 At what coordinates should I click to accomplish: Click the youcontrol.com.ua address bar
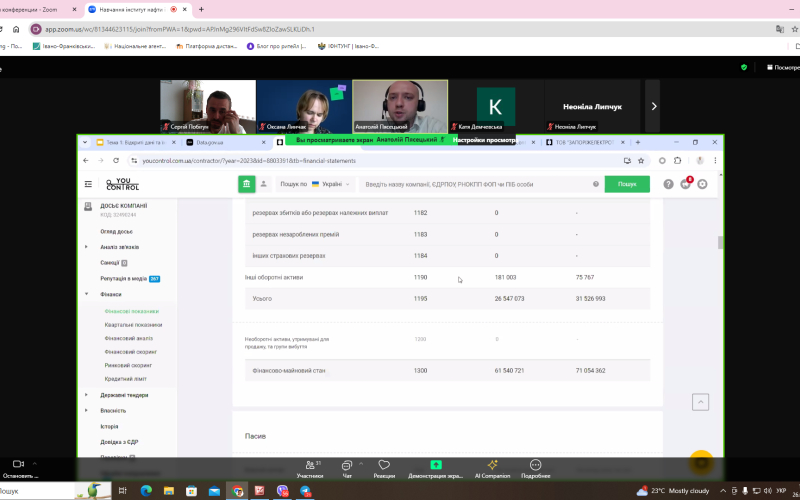(x=378, y=161)
